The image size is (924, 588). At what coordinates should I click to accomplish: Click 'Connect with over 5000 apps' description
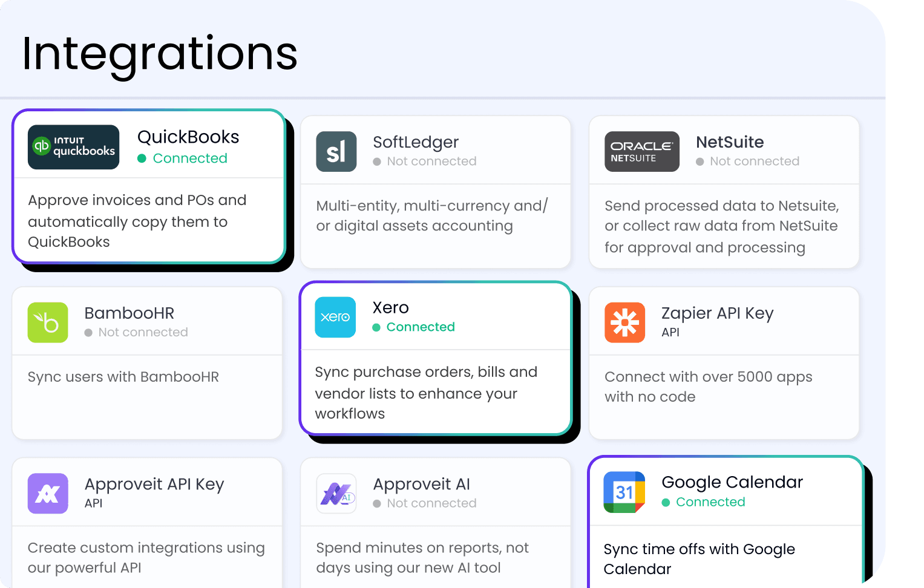tap(709, 387)
